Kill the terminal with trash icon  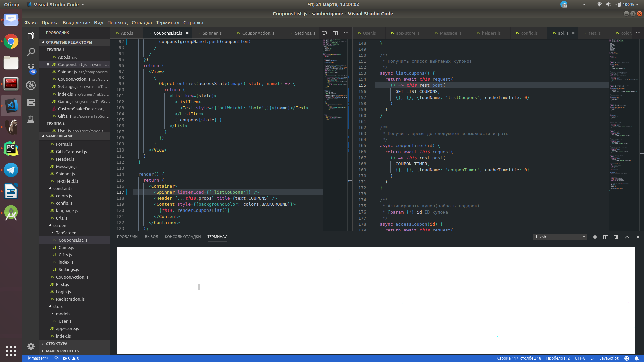click(x=616, y=237)
